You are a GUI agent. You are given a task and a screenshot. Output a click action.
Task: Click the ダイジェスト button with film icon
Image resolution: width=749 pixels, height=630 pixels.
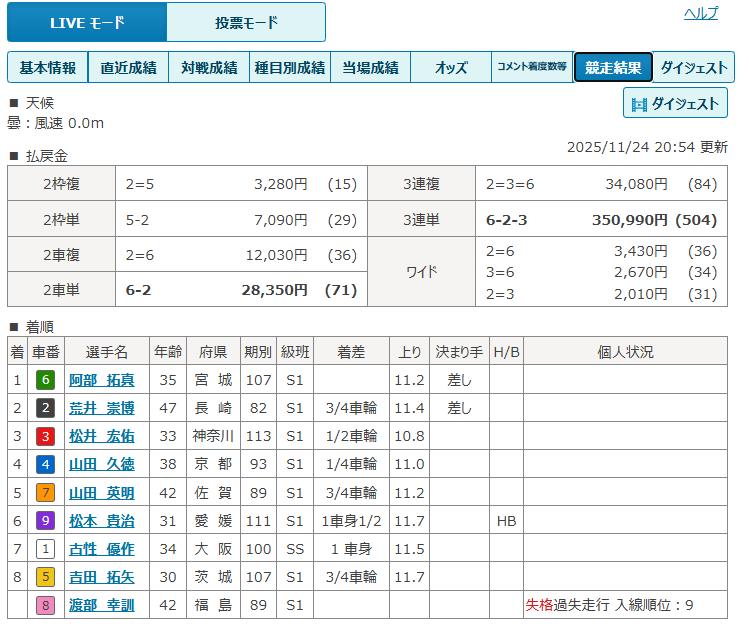point(675,103)
